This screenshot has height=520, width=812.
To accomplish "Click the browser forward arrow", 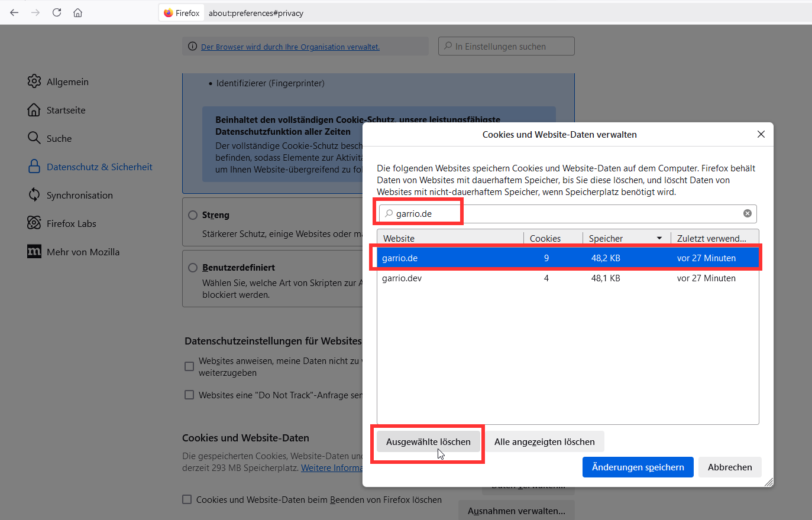I will pyautogui.click(x=35, y=12).
